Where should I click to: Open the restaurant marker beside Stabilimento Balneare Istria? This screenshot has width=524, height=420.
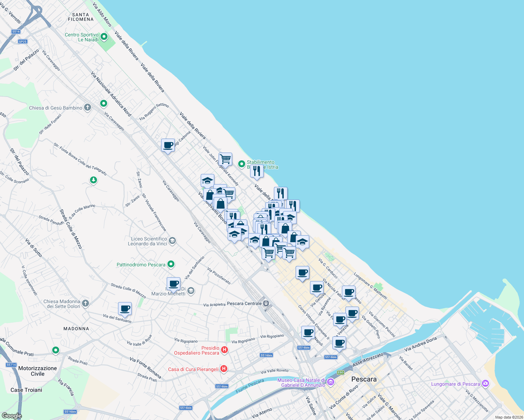pyautogui.click(x=257, y=171)
